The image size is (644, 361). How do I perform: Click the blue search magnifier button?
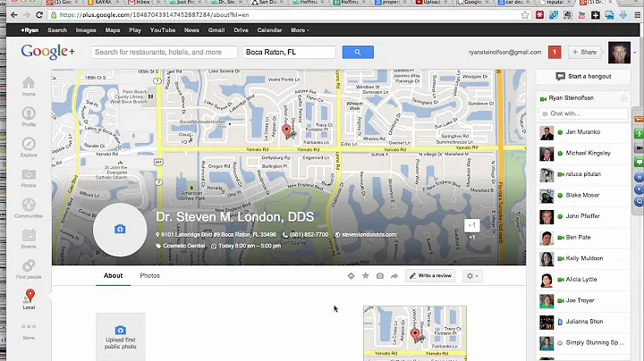click(358, 52)
